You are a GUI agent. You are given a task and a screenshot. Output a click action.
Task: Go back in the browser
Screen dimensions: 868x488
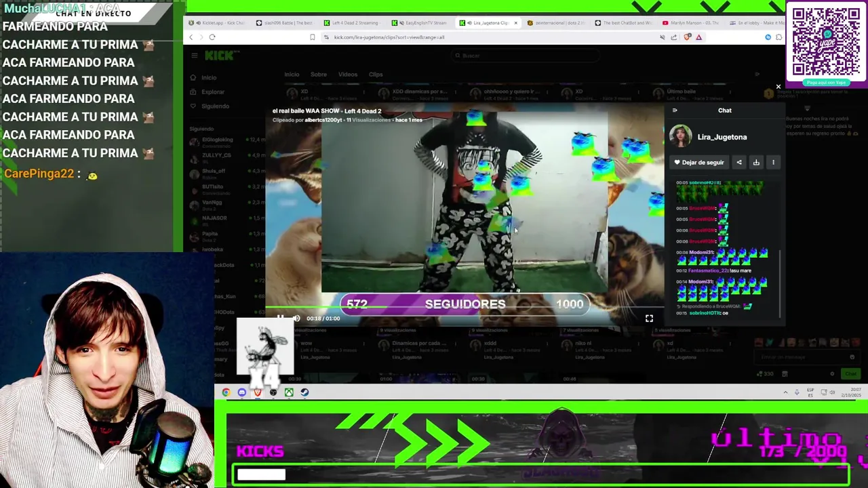click(191, 37)
